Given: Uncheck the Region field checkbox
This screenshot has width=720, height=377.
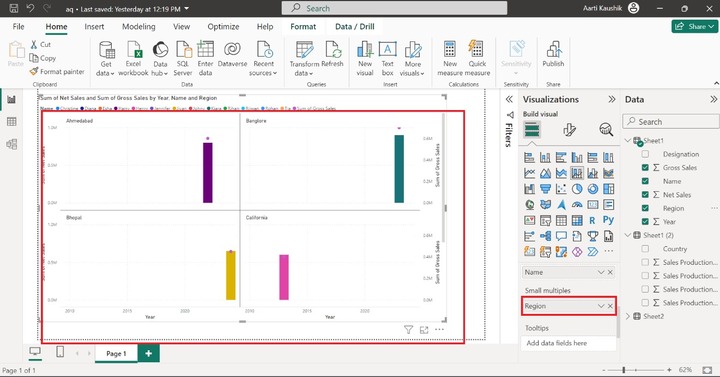Looking at the screenshot, I should 645,208.
